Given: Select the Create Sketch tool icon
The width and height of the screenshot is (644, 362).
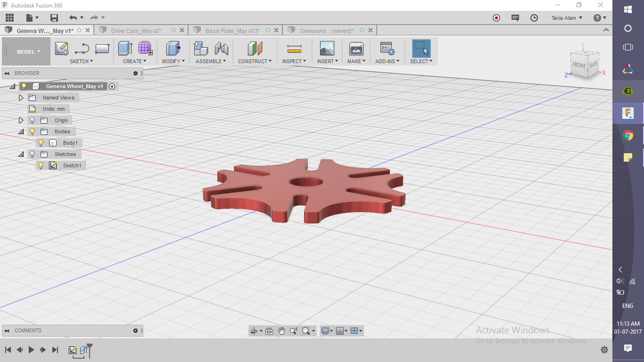Looking at the screenshot, I should pyautogui.click(x=62, y=49).
